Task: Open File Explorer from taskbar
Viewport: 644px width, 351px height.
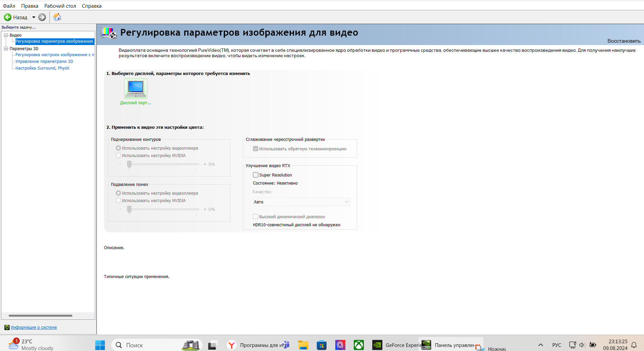Action: coord(303,345)
